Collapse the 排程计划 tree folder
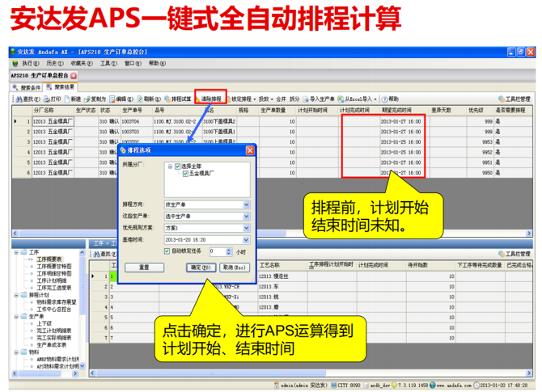Screen dimensions: 542x392 point(16,295)
